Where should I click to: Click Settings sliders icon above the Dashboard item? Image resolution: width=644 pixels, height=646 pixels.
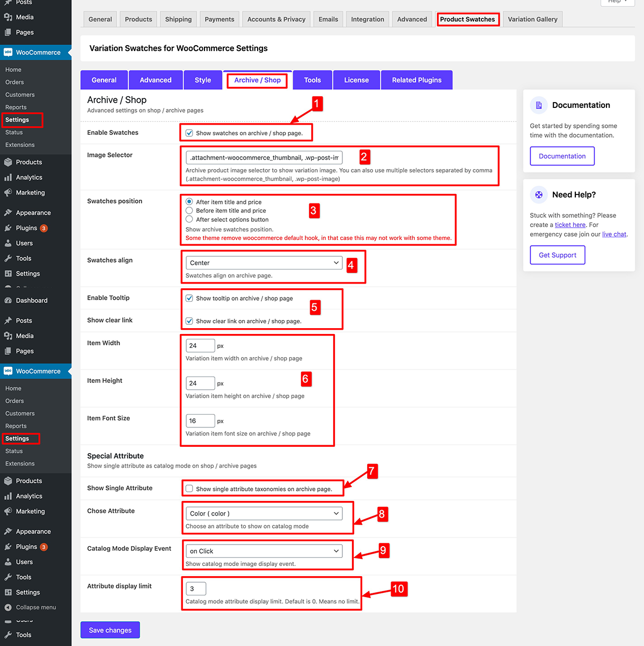(8, 274)
